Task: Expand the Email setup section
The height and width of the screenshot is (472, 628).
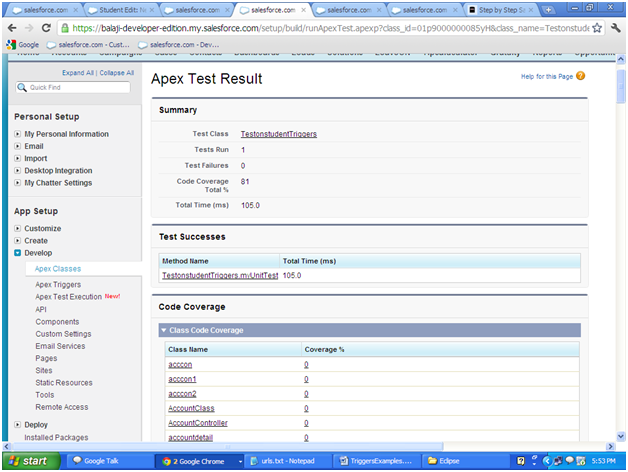Action: click(18, 146)
